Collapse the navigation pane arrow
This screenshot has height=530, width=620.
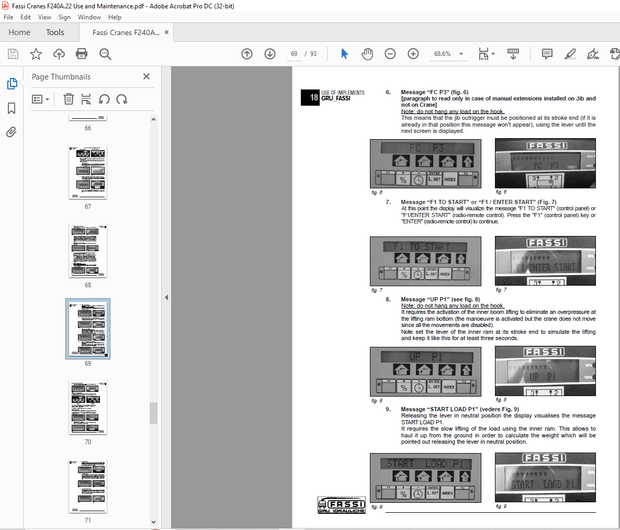166,297
